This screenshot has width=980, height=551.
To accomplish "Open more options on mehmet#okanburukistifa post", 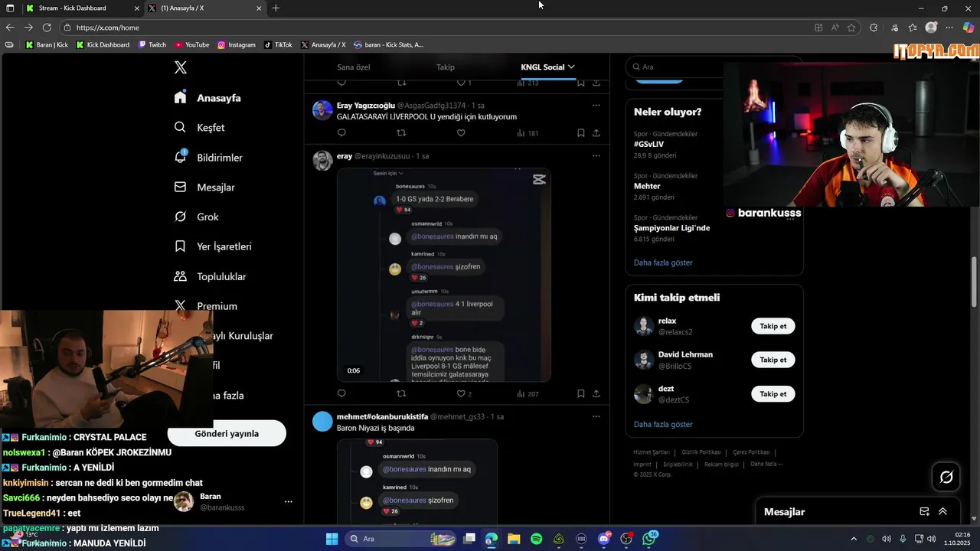I will [596, 417].
